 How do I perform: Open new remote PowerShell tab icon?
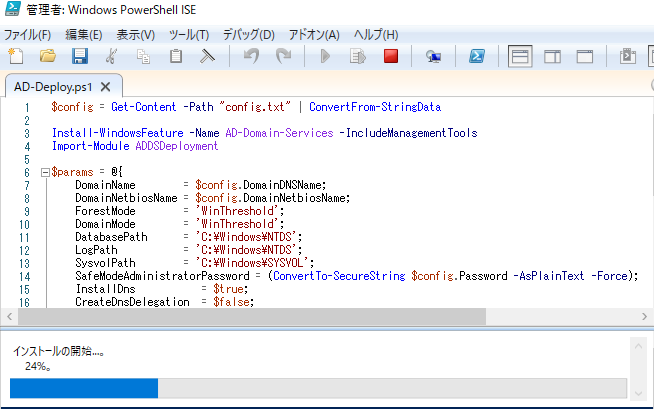[433, 56]
